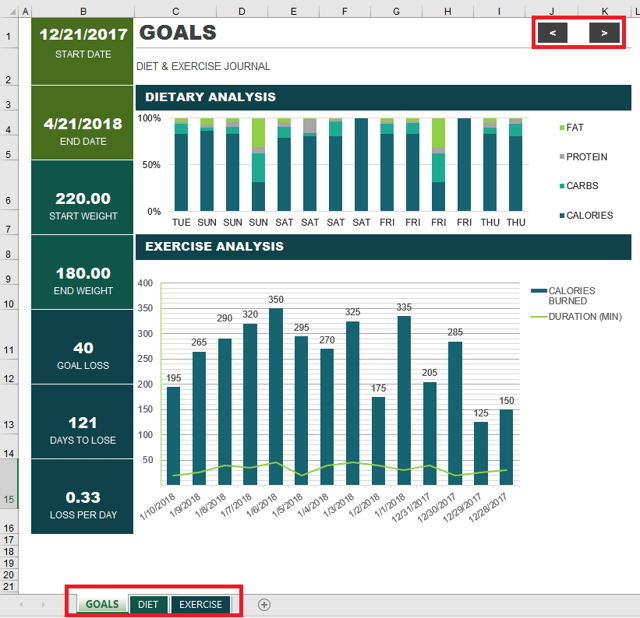Image resolution: width=640 pixels, height=618 pixels.
Task: Click the 125 bar for 12/29/2017
Action: click(481, 453)
